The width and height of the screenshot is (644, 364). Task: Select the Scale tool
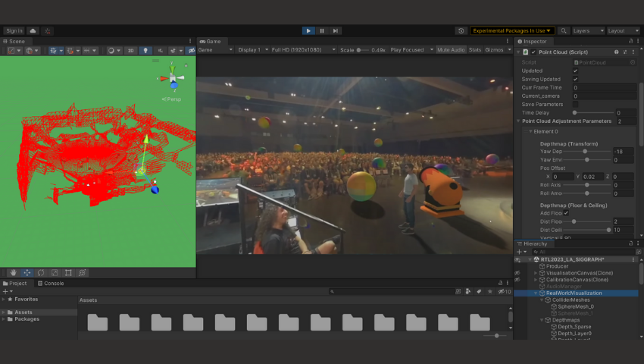pyautogui.click(x=55, y=273)
